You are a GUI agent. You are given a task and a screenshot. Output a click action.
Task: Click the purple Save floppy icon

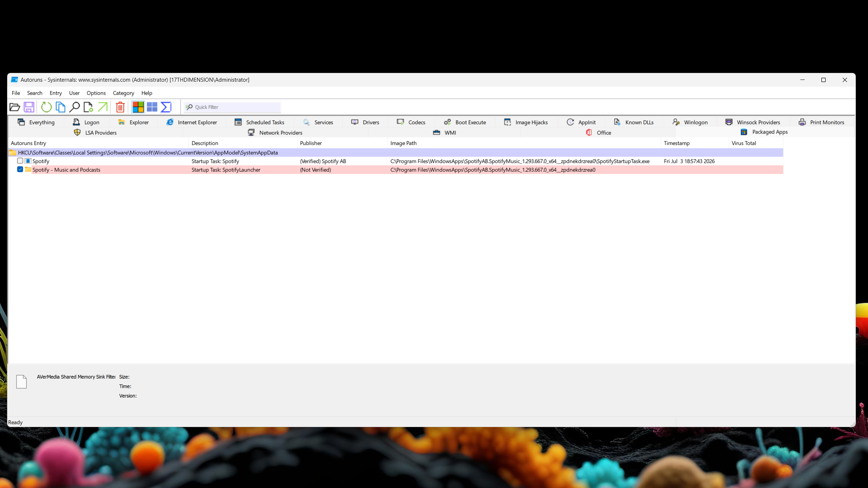point(29,107)
